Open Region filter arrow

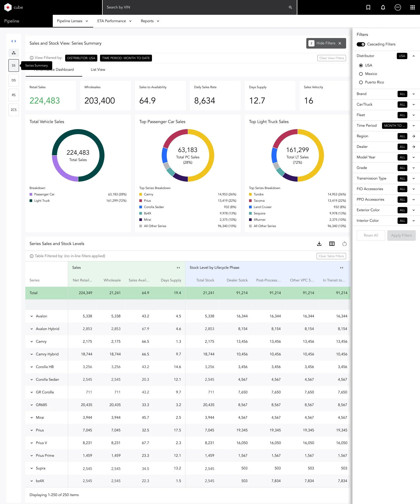tap(414, 136)
